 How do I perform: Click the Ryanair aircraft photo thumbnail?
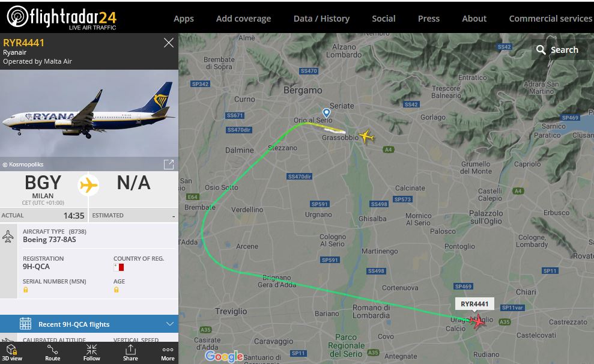pos(89,114)
